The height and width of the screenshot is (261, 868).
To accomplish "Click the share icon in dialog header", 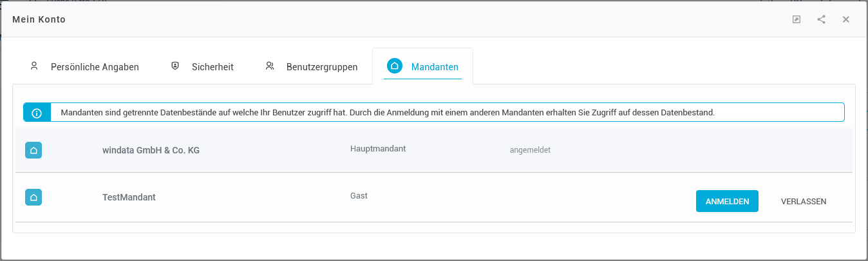I will coord(821,19).
